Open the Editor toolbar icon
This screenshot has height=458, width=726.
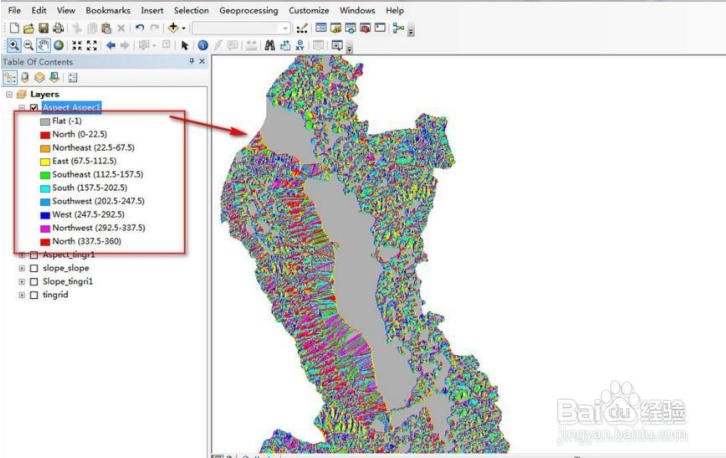(x=302, y=28)
